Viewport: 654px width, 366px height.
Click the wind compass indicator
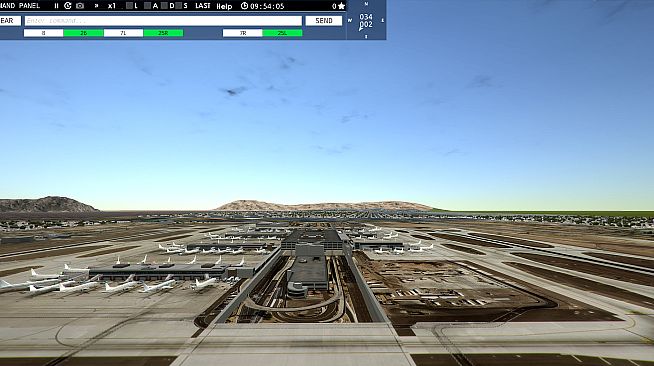pyautogui.click(x=366, y=20)
